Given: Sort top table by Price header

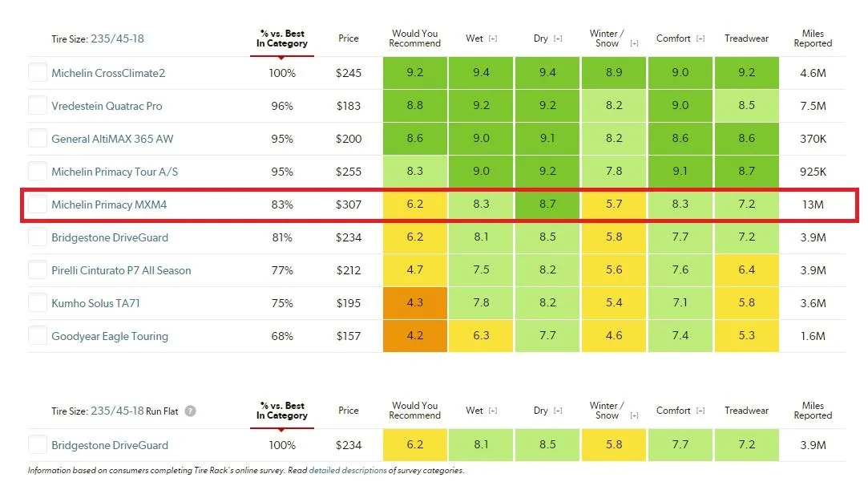Looking at the screenshot, I should (348, 38).
